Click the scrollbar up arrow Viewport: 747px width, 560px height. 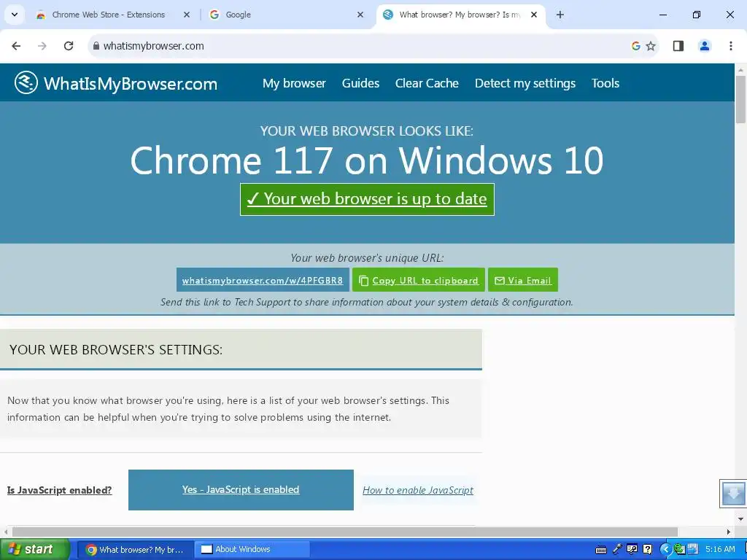(x=741, y=69)
